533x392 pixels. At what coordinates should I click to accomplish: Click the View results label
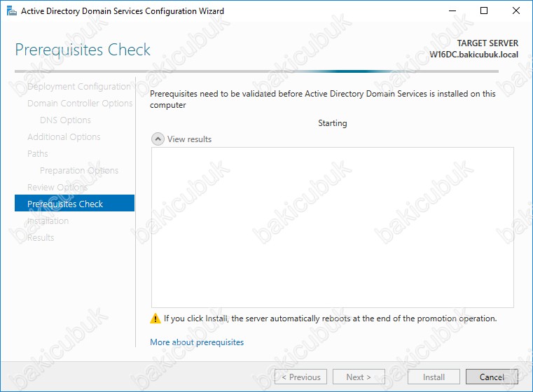pos(189,139)
